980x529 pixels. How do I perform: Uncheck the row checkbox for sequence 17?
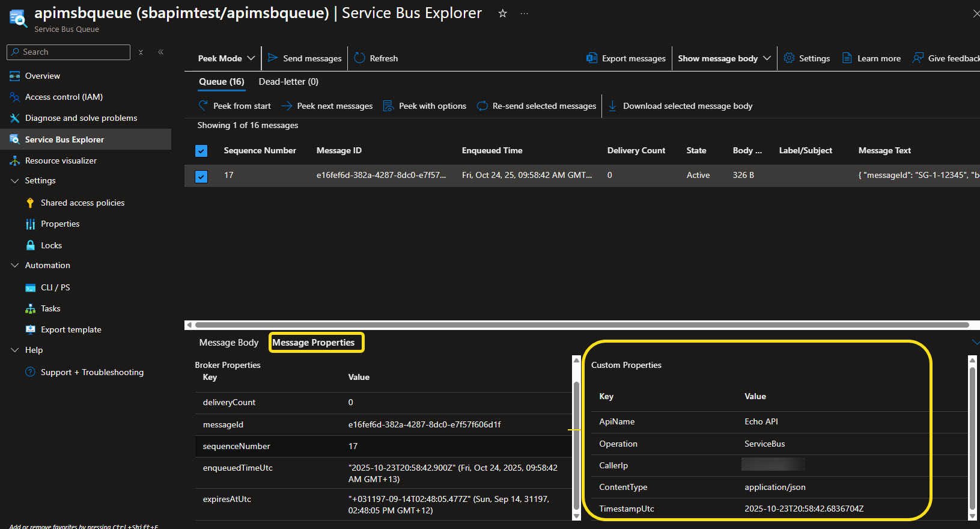click(201, 176)
